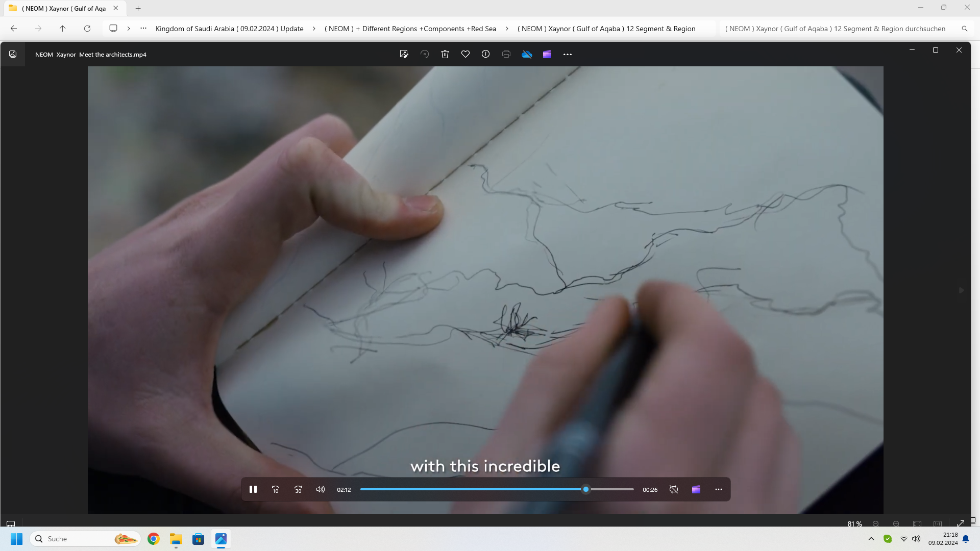Viewport: 980px width, 551px height.
Task: Show hidden breadcrumb folders ellipsis
Action: [143, 29]
